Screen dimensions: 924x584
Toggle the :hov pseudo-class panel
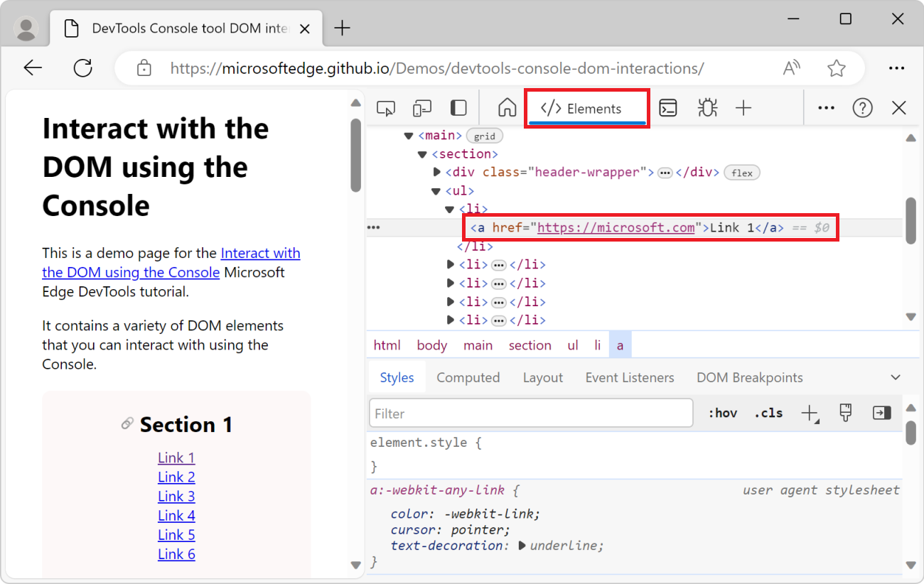[x=722, y=413]
